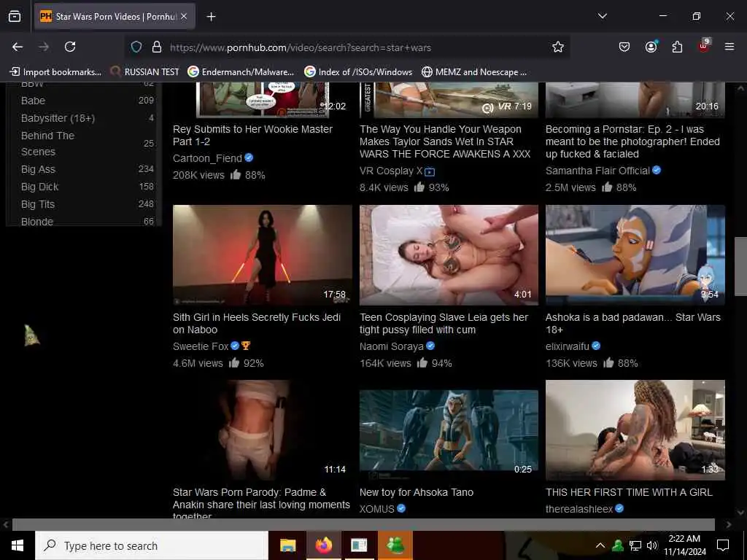
Task: Visit the Naomi Soraya profile
Action: (392, 346)
